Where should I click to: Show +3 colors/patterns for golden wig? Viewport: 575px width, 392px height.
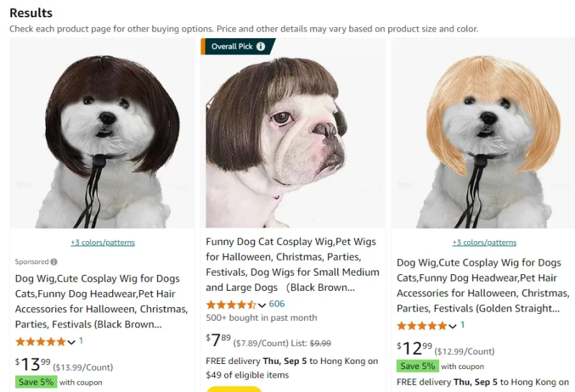(x=484, y=243)
